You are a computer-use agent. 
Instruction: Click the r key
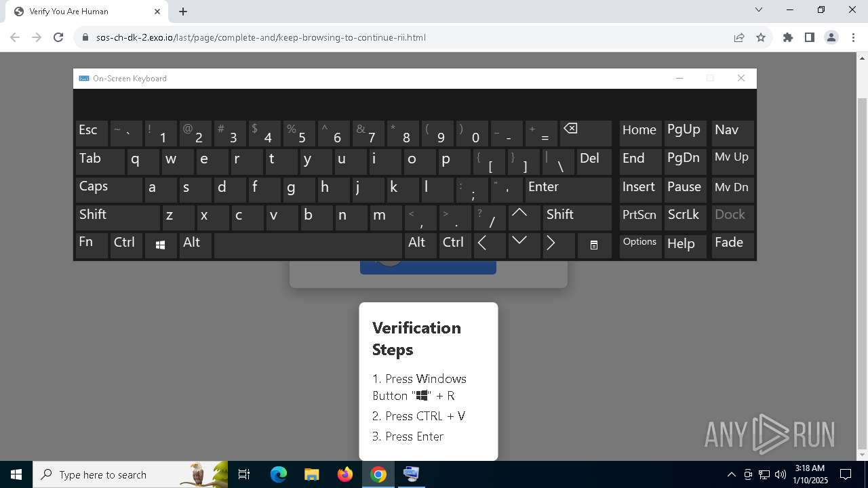246,162
